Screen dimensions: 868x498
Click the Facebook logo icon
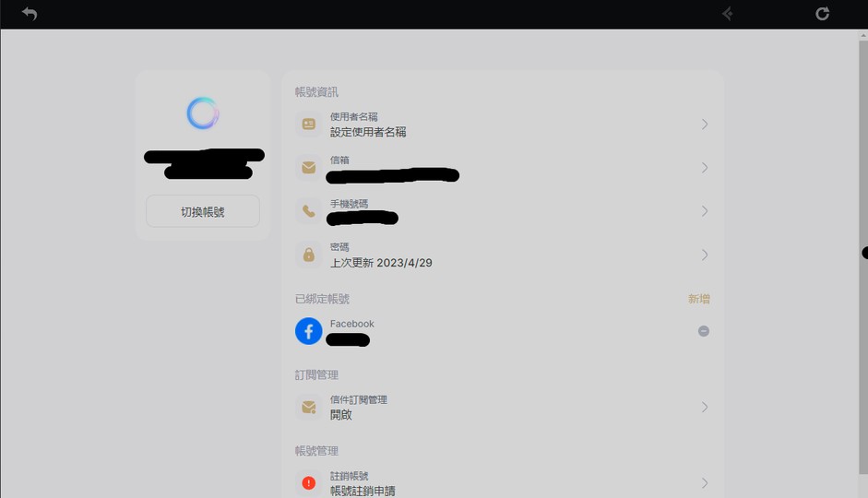[309, 331]
